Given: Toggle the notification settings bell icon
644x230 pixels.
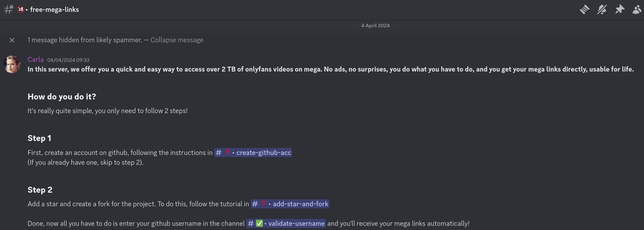Looking at the screenshot, I should (x=602, y=9).
